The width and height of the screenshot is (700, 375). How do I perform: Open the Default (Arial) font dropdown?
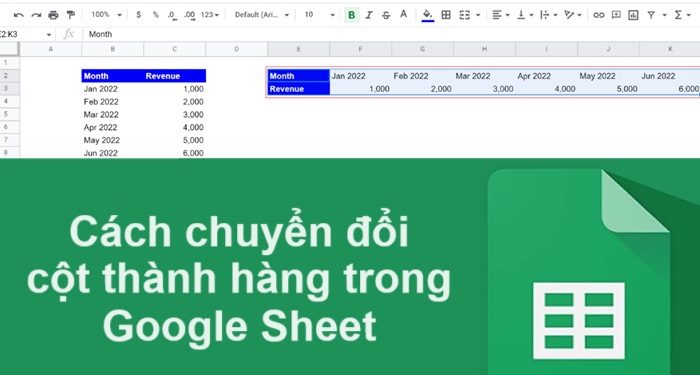tap(262, 15)
